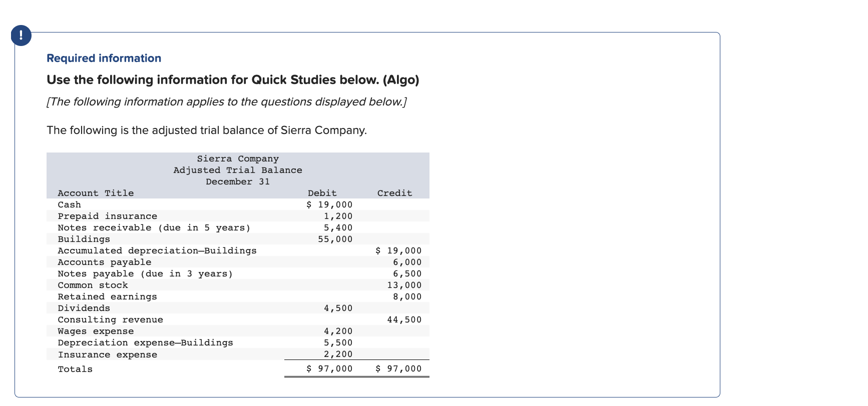
Task: Select the 'Consulting revenue' account label
Action: tap(110, 319)
